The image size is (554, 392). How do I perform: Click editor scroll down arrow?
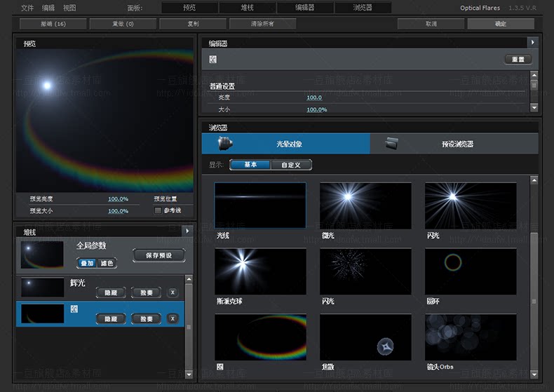point(534,107)
